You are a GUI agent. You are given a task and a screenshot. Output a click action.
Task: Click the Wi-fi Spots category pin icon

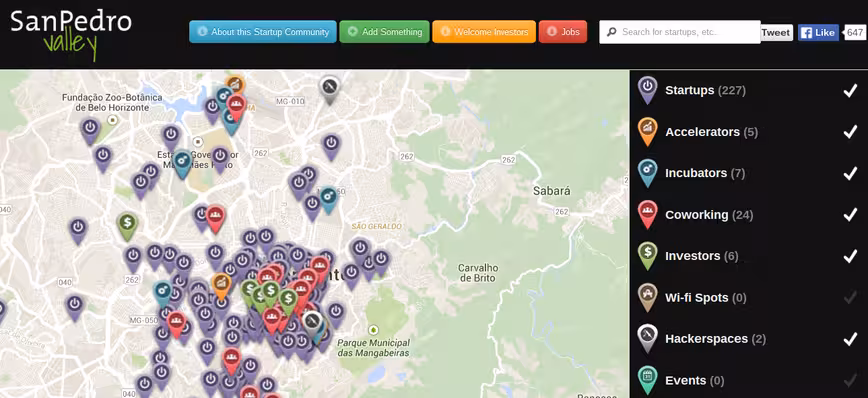(647, 297)
